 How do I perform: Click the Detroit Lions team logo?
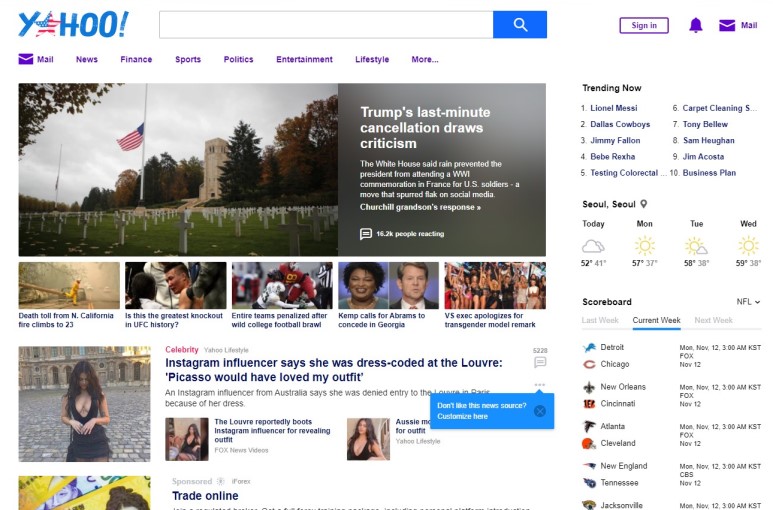589,348
